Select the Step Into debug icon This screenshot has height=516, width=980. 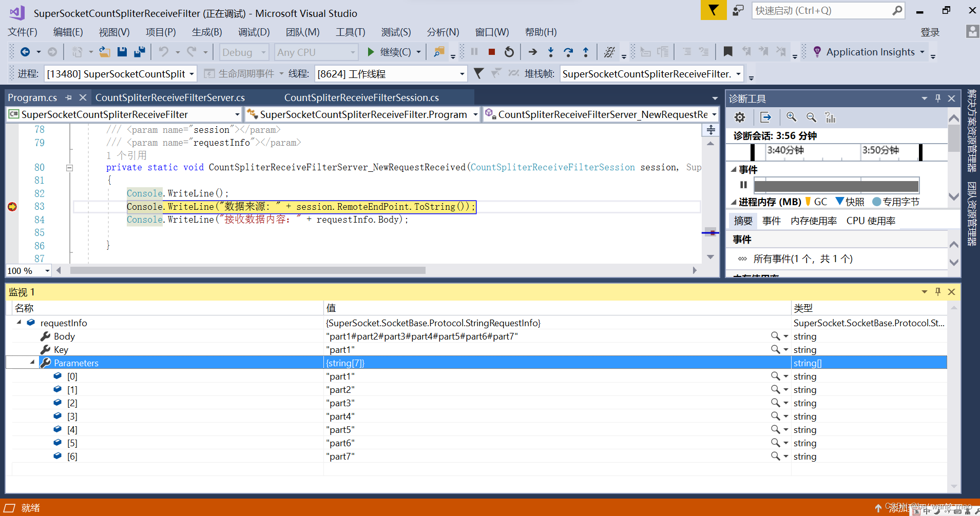pyautogui.click(x=550, y=51)
